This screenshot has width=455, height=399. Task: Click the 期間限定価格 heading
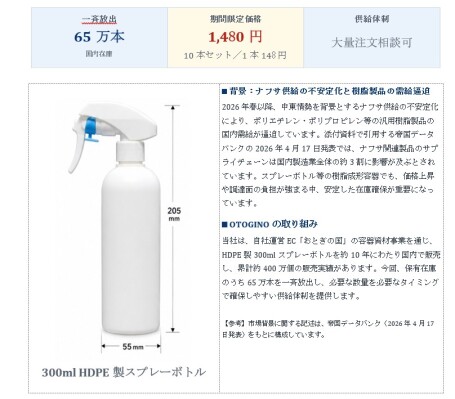point(235,19)
